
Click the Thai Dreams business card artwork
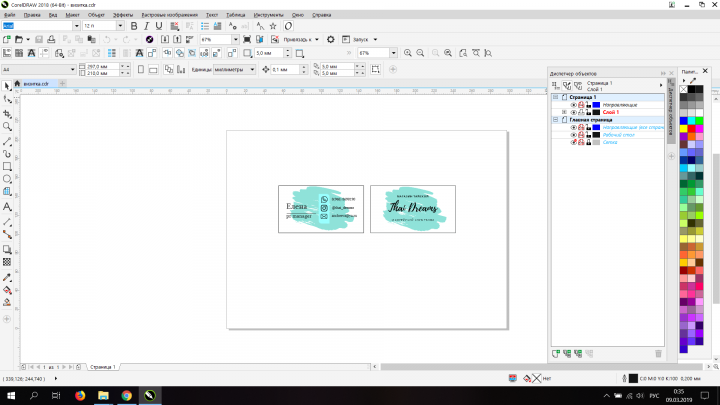413,209
